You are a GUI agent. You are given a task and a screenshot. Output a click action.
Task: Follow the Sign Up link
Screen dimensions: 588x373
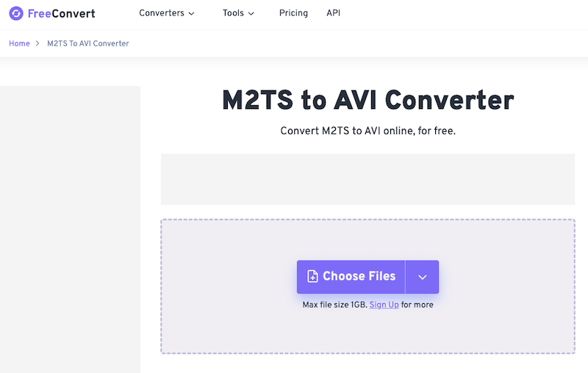[x=384, y=305]
